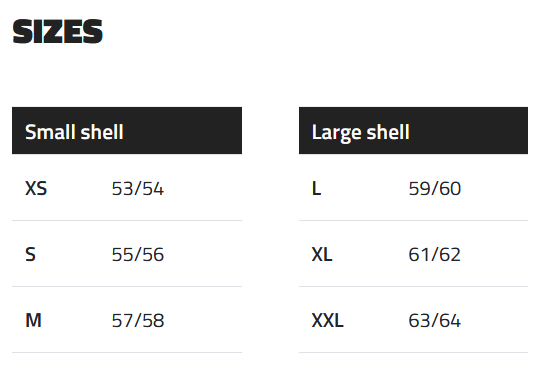Click the 61/62 measurement value
539x366 pixels.
[435, 255]
